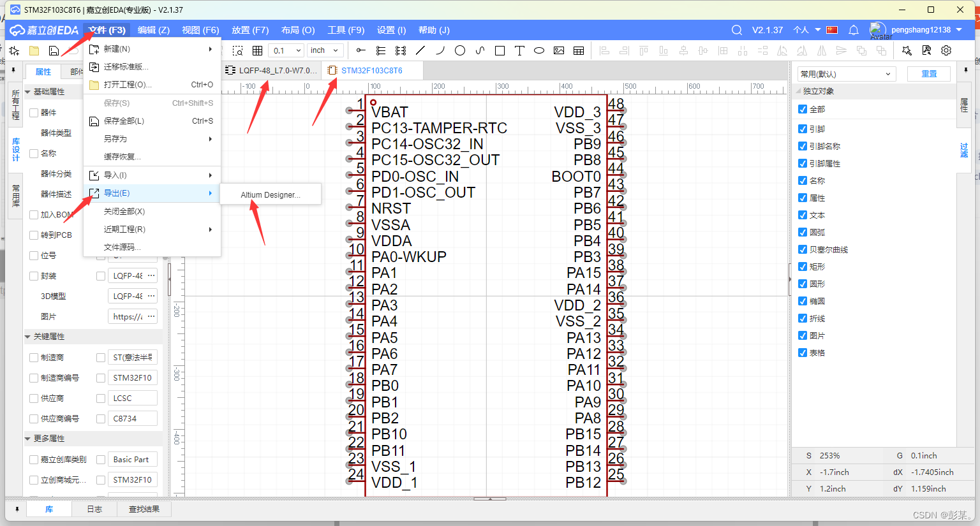Click the pin icon in the bottom bar
Screen dimensions: 980x526
[17, 509]
